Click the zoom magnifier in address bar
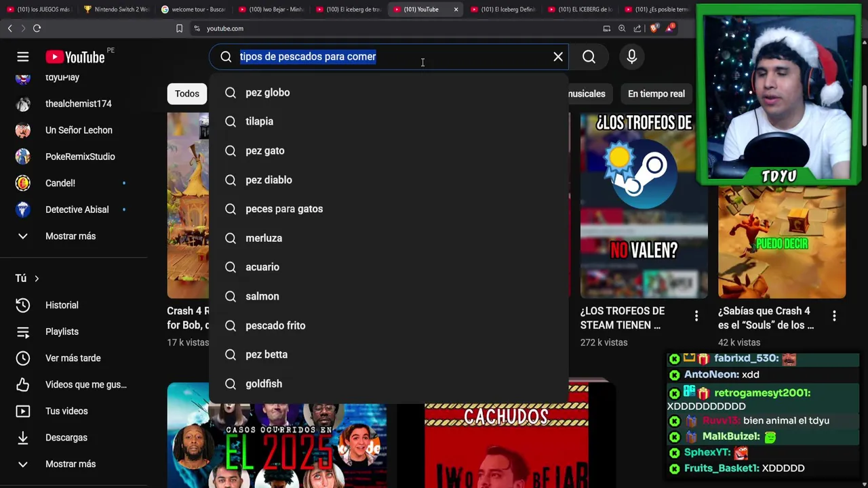 [x=622, y=28]
